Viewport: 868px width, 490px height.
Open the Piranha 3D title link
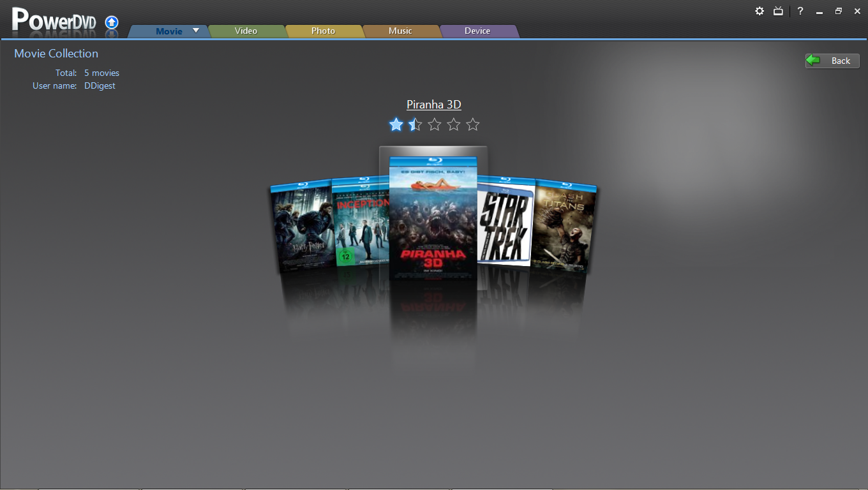pos(434,105)
